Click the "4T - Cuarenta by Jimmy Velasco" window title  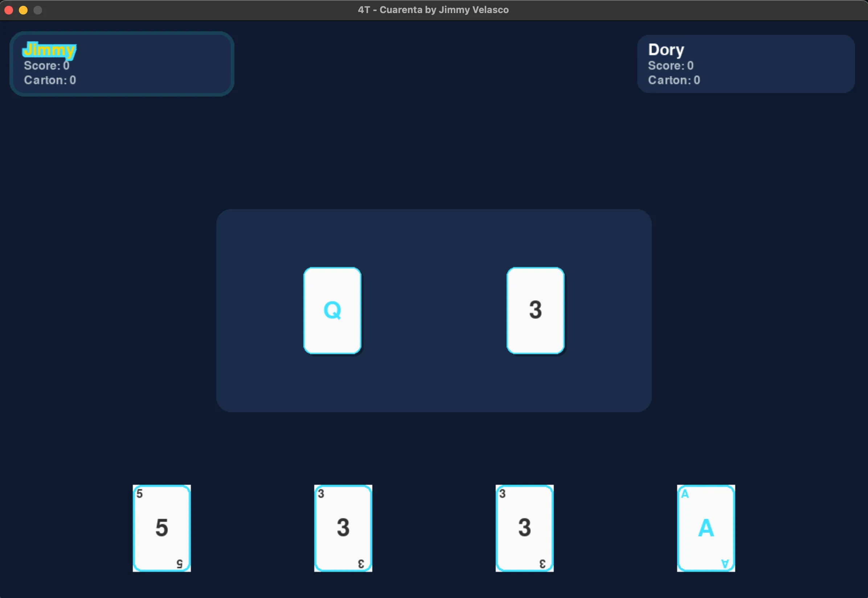pos(433,10)
